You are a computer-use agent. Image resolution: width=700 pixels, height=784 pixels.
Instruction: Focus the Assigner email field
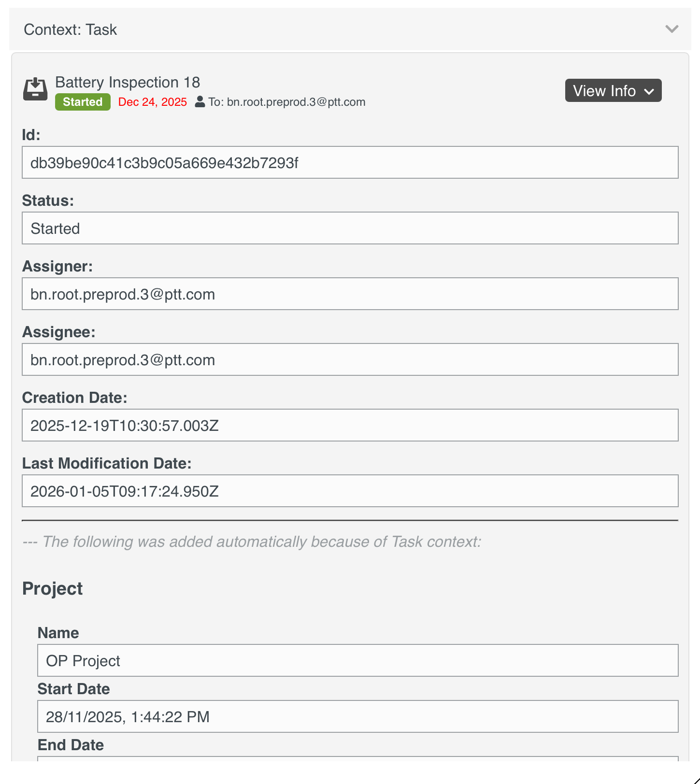(350, 294)
